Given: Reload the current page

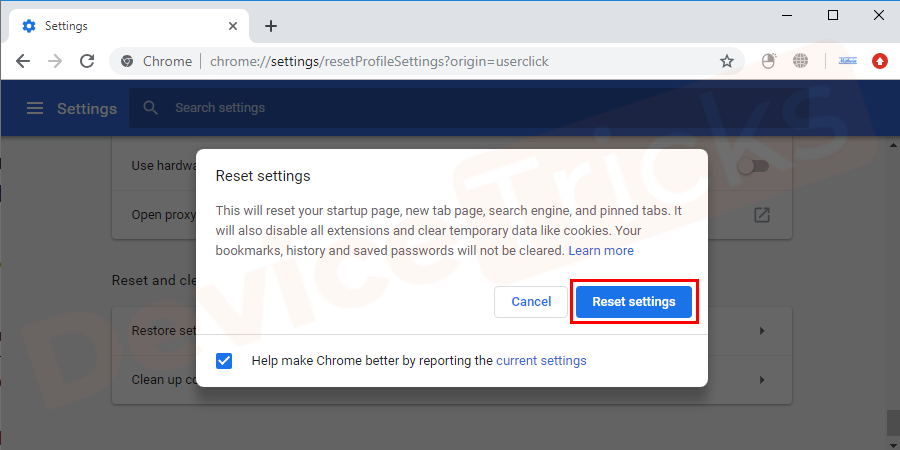Looking at the screenshot, I should [87, 61].
